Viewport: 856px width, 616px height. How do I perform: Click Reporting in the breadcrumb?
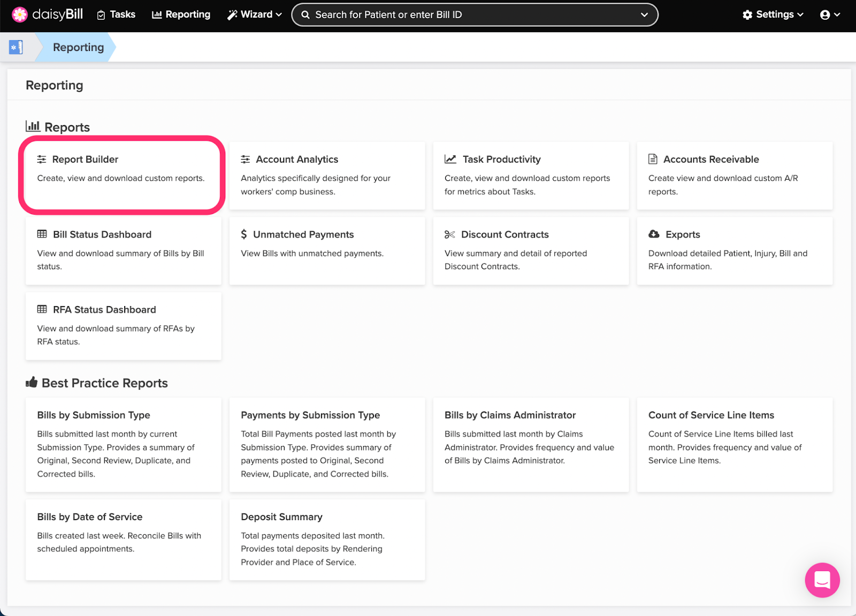click(78, 47)
